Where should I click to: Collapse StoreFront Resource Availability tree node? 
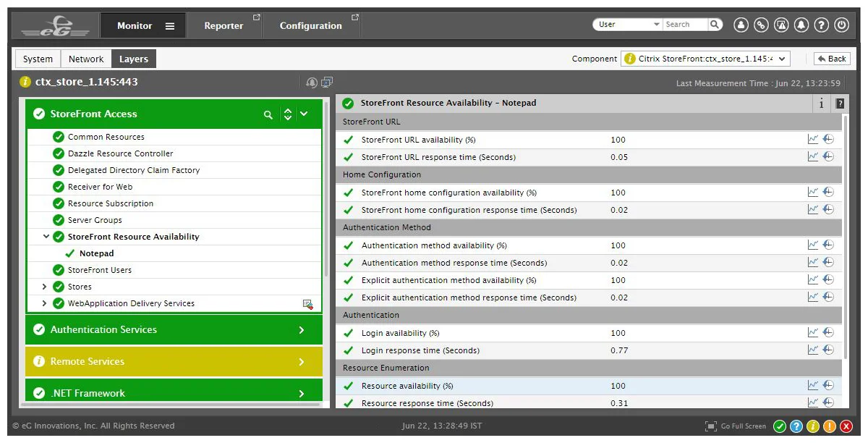pyautogui.click(x=46, y=237)
